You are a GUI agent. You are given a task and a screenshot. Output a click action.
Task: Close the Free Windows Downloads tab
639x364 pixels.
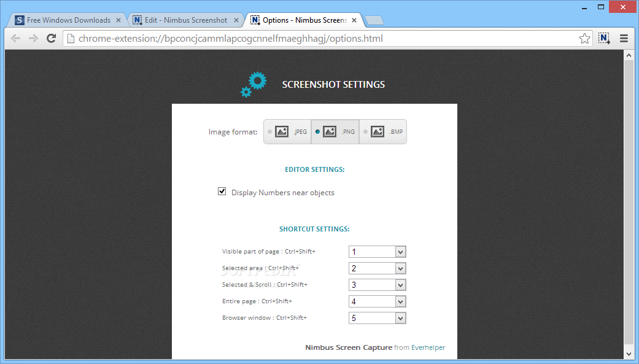tap(118, 20)
